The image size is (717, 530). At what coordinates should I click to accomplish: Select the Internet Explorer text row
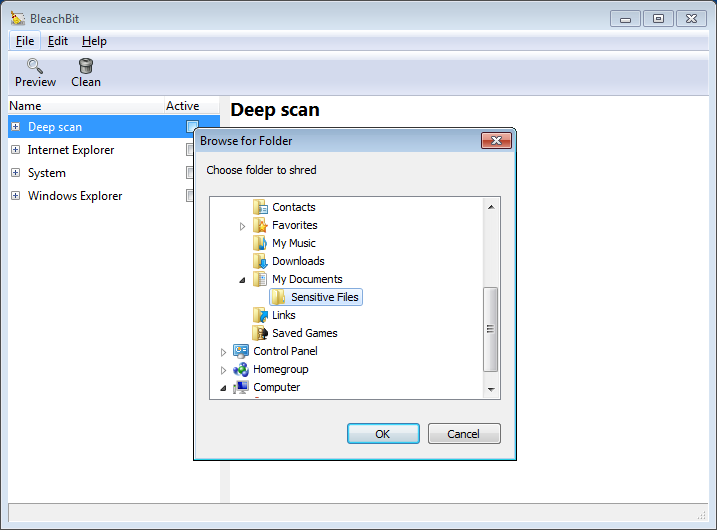tap(71, 150)
